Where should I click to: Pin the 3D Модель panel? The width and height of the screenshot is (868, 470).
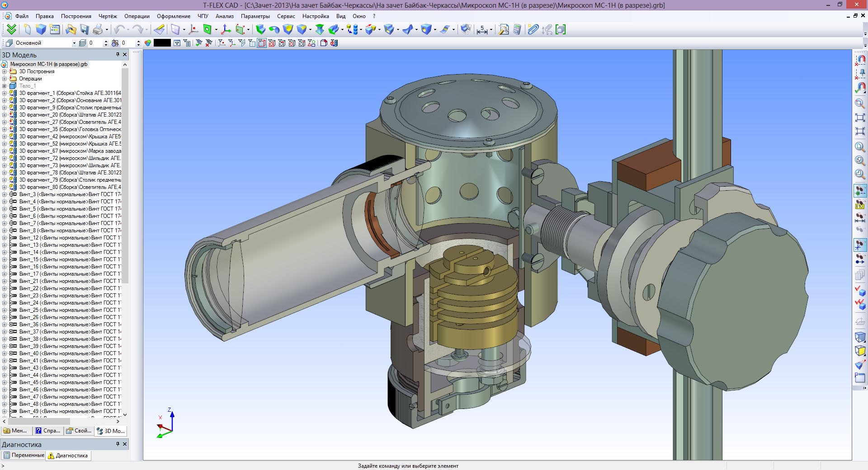click(x=118, y=55)
